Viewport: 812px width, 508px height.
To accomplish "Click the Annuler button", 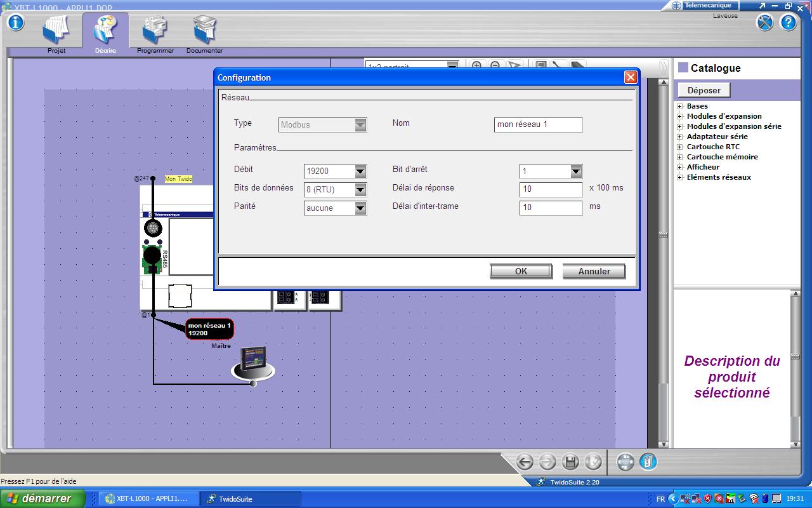I will click(594, 271).
